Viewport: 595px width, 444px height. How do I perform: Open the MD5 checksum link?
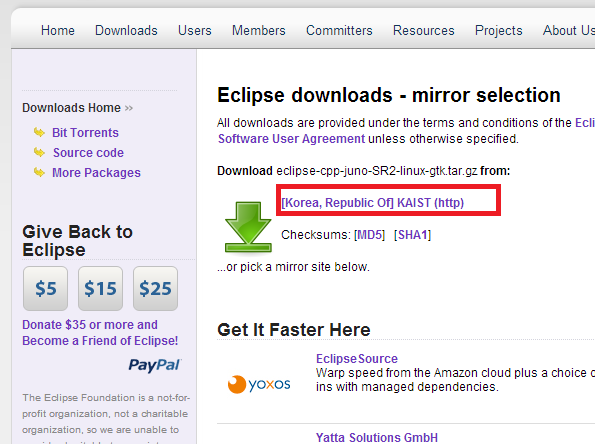point(370,235)
